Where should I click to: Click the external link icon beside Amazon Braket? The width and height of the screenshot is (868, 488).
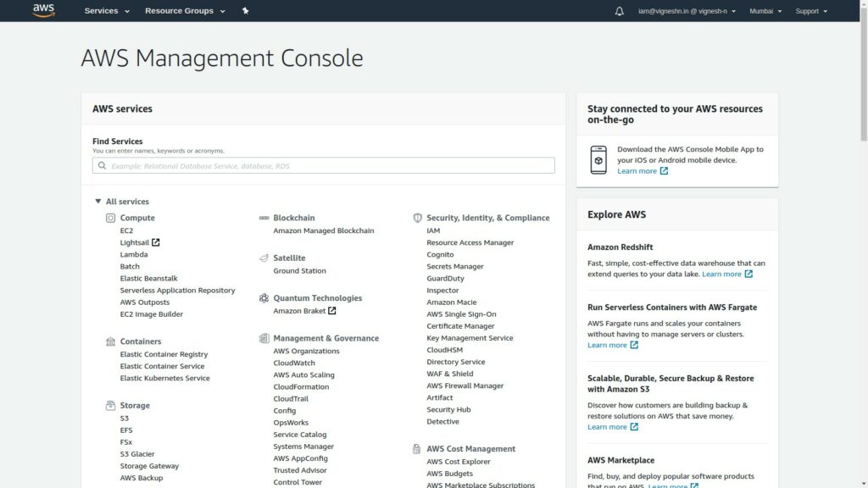331,310
